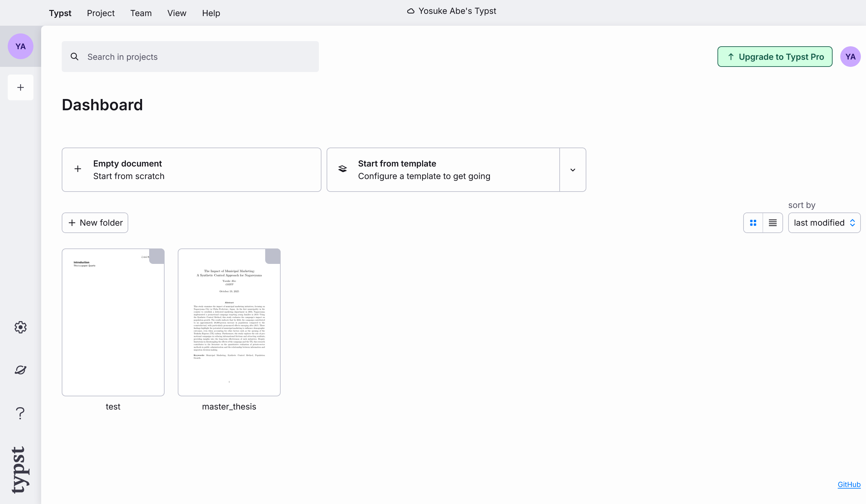Screen dimensions: 866x504
Task: Expand the template options chevron
Action: click(x=573, y=170)
